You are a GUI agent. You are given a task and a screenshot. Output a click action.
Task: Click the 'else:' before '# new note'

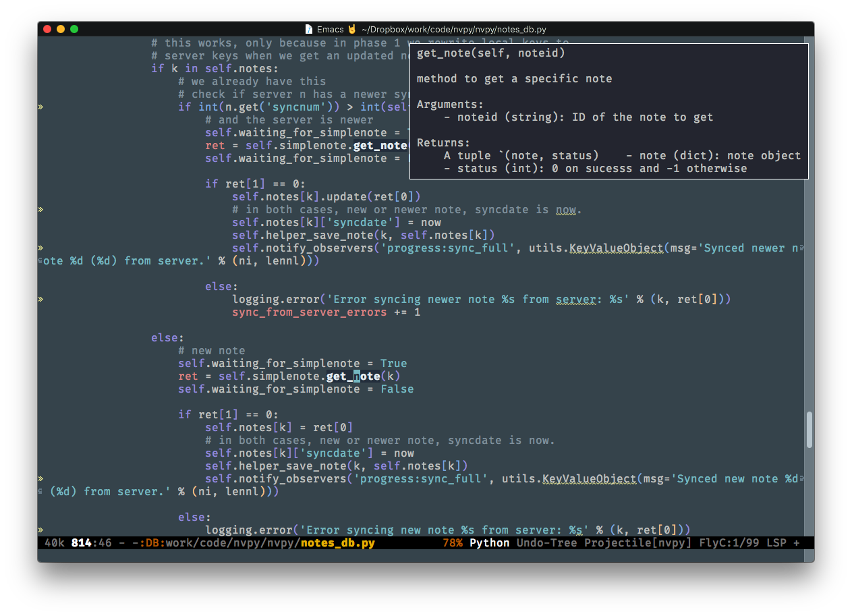pos(168,337)
